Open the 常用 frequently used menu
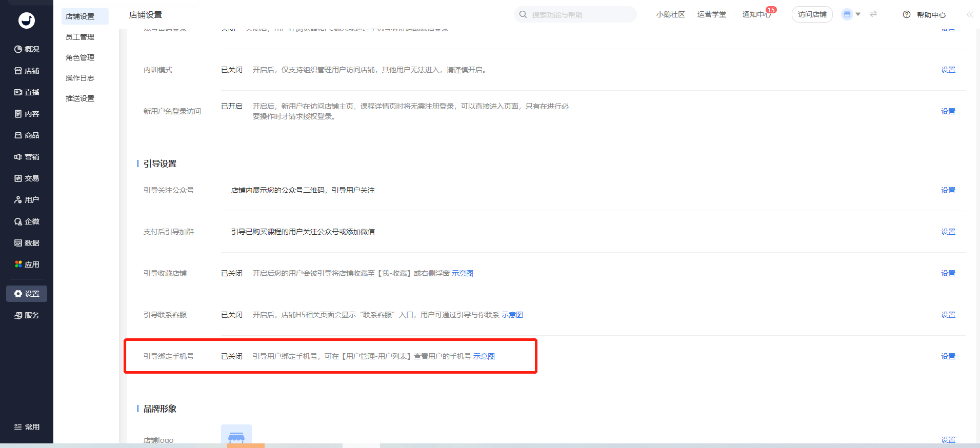Image resolution: width=980 pixels, height=448 pixels. click(x=27, y=427)
